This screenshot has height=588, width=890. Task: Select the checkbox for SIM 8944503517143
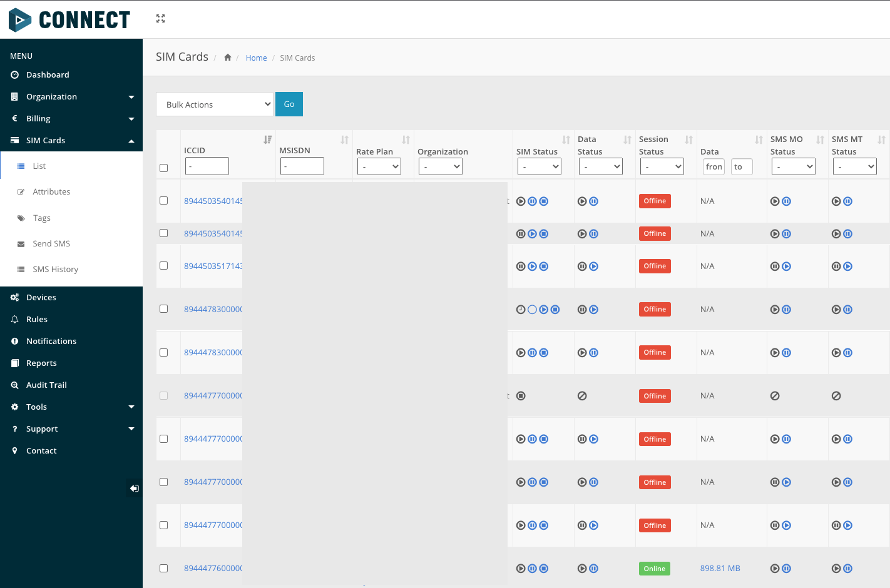(x=164, y=266)
